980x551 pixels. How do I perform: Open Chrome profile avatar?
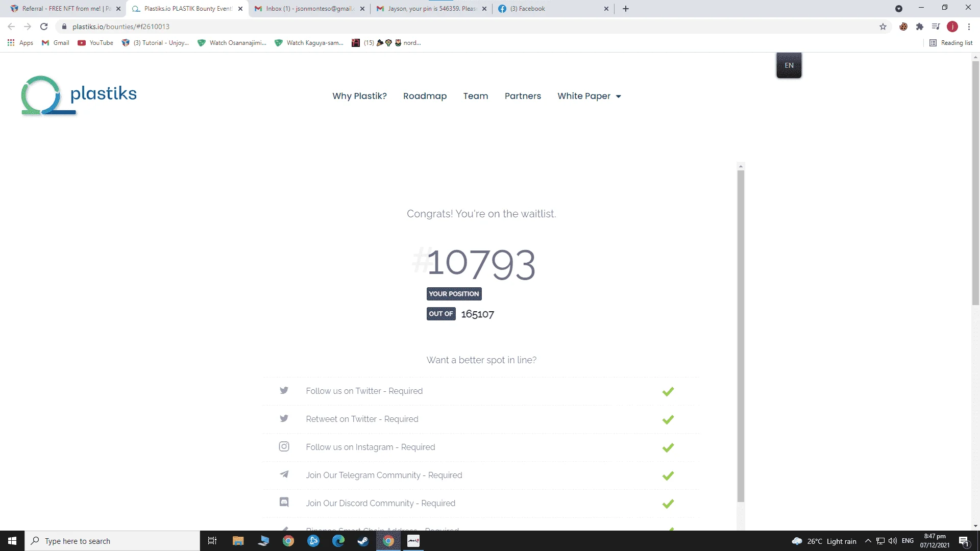point(952,27)
